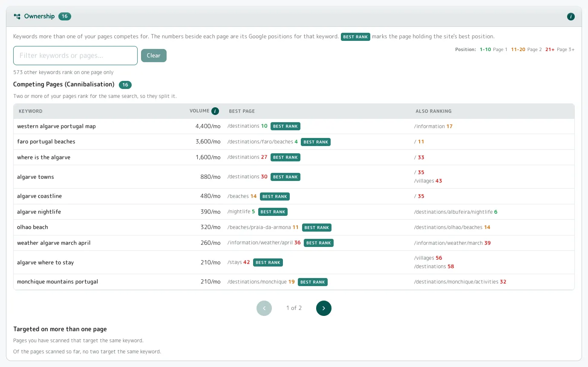Select keyword weather algarve march april

click(54, 243)
